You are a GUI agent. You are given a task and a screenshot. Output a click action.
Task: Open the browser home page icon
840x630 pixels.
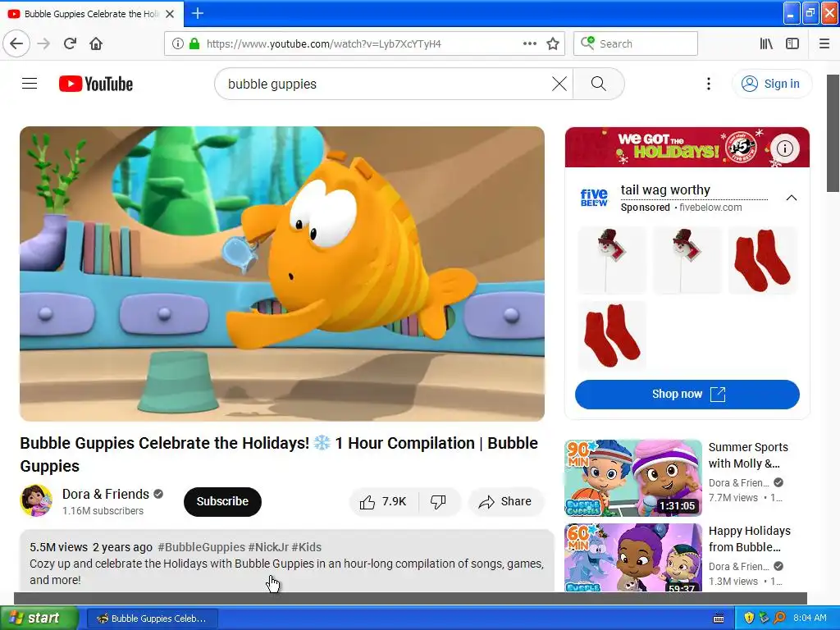tap(96, 43)
